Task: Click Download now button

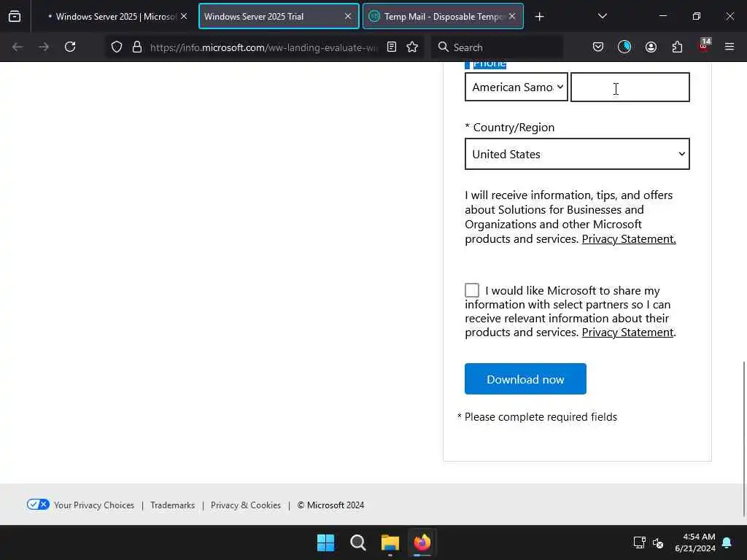Action: pyautogui.click(x=525, y=379)
